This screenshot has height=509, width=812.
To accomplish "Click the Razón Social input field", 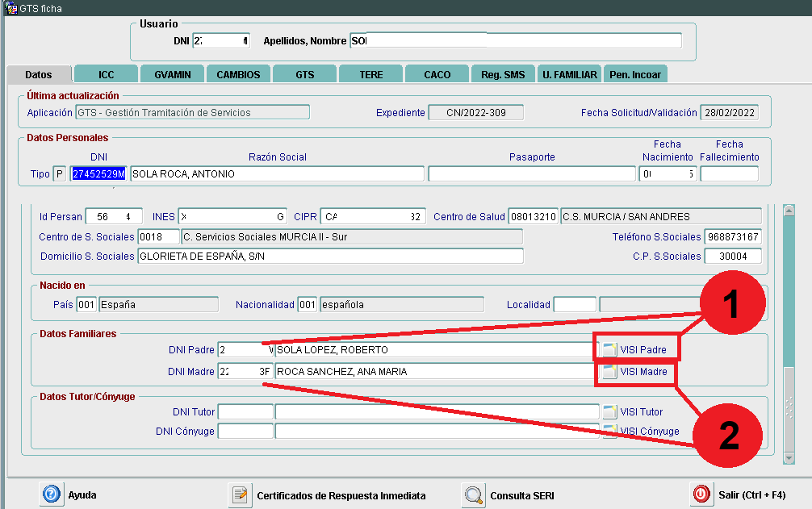I will coord(277,174).
